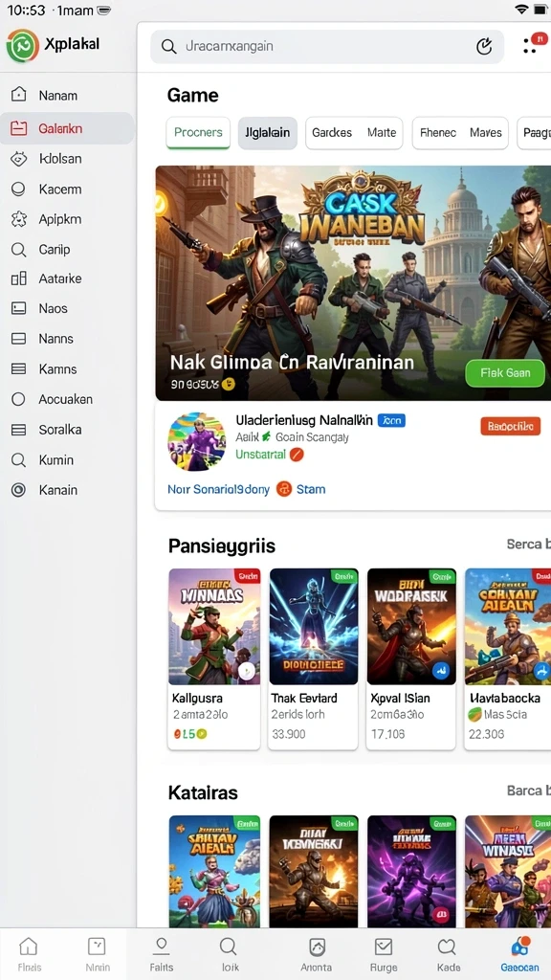Open the notifications dots menu icon
The width and height of the screenshot is (551, 980).
click(532, 44)
